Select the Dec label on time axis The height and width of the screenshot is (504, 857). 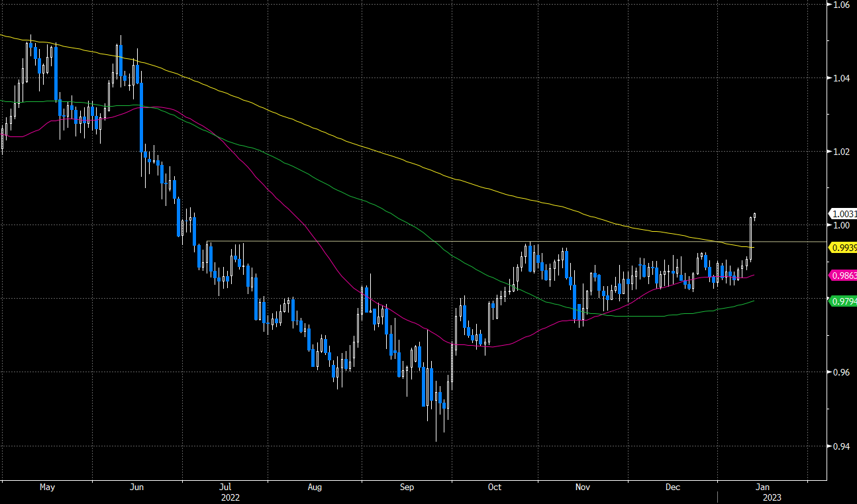pyautogui.click(x=673, y=487)
